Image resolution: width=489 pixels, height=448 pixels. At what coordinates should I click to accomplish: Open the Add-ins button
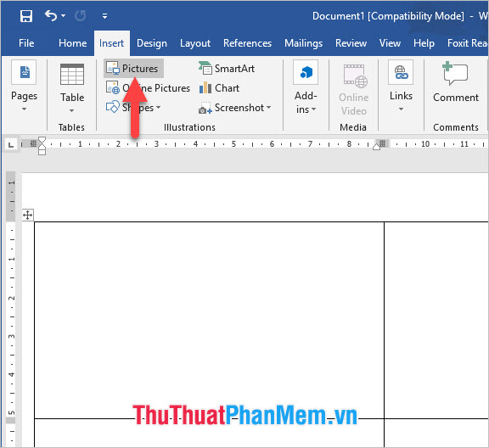306,87
